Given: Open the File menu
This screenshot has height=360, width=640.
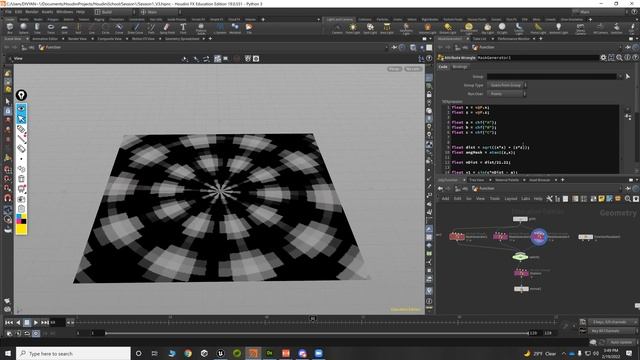Looking at the screenshot, I should [x=8, y=12].
